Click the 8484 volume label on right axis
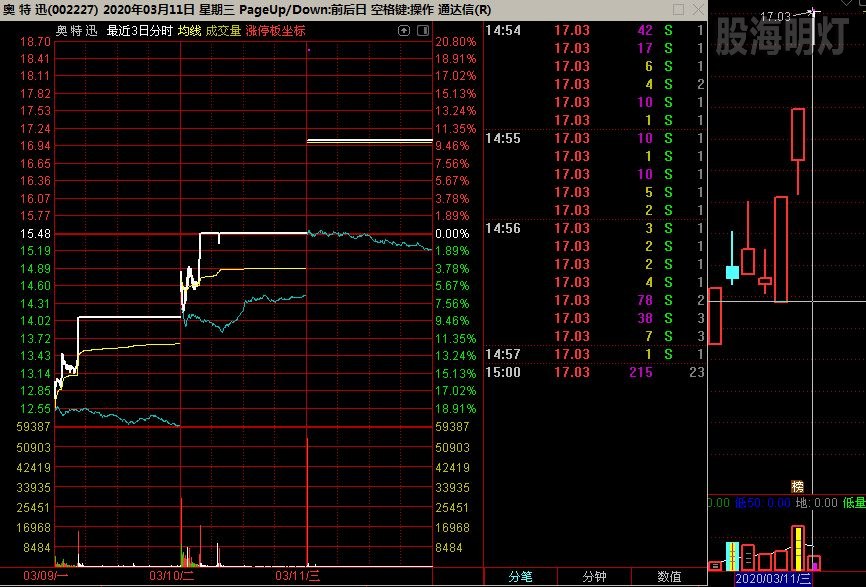 click(449, 548)
